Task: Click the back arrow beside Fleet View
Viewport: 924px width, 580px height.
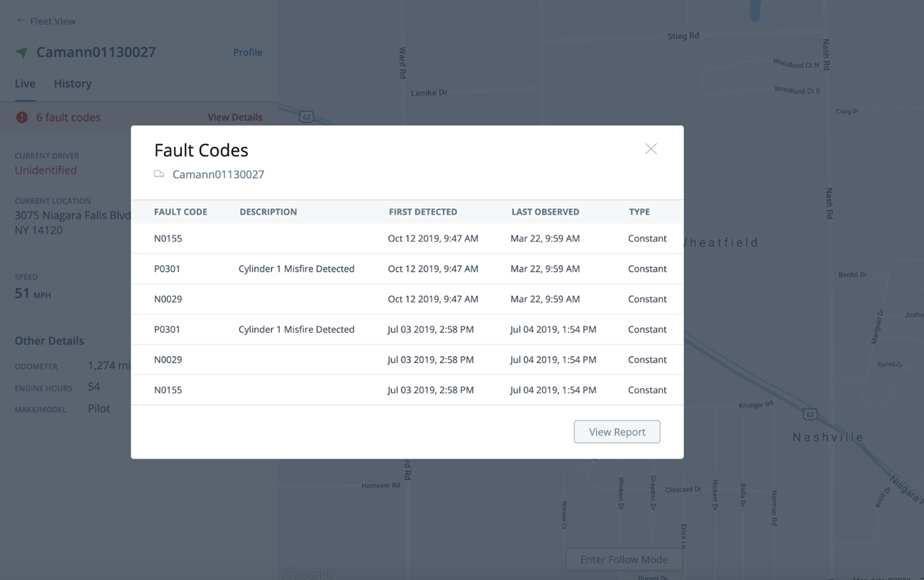Action: click(20, 21)
